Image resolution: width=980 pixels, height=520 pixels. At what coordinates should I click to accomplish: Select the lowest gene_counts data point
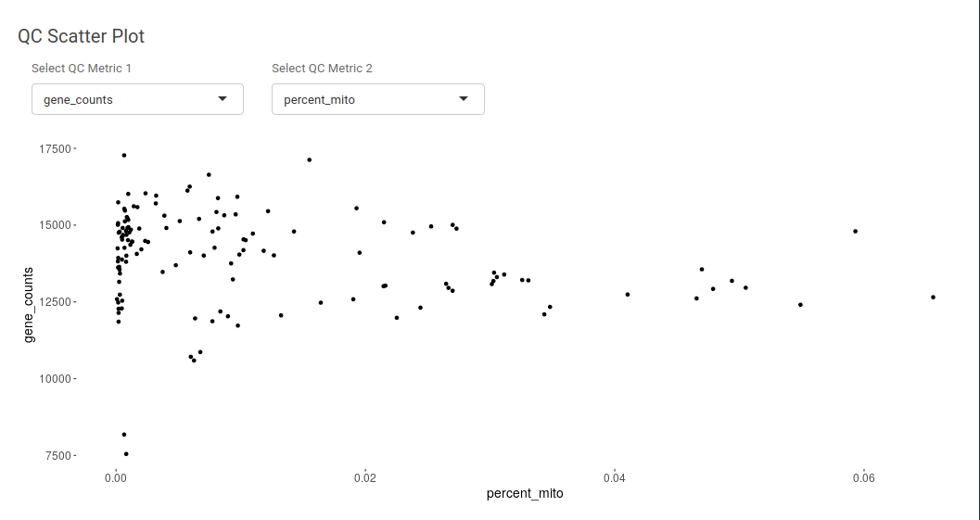[x=126, y=454]
